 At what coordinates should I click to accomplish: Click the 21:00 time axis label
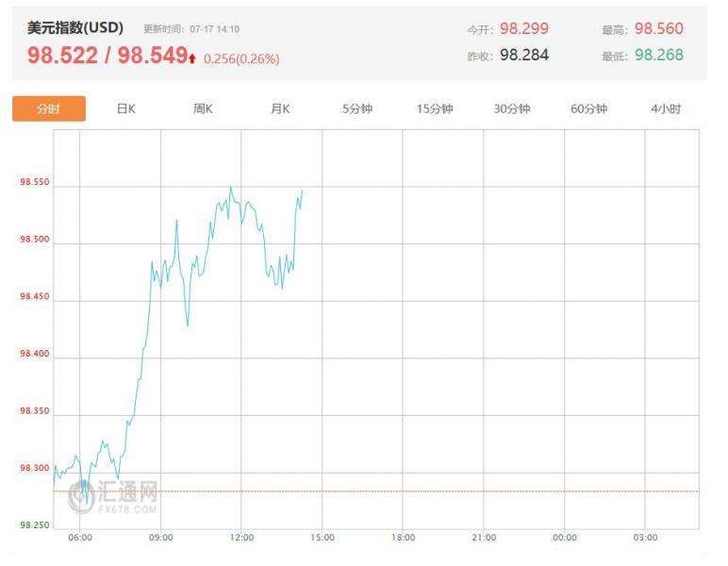point(484,538)
